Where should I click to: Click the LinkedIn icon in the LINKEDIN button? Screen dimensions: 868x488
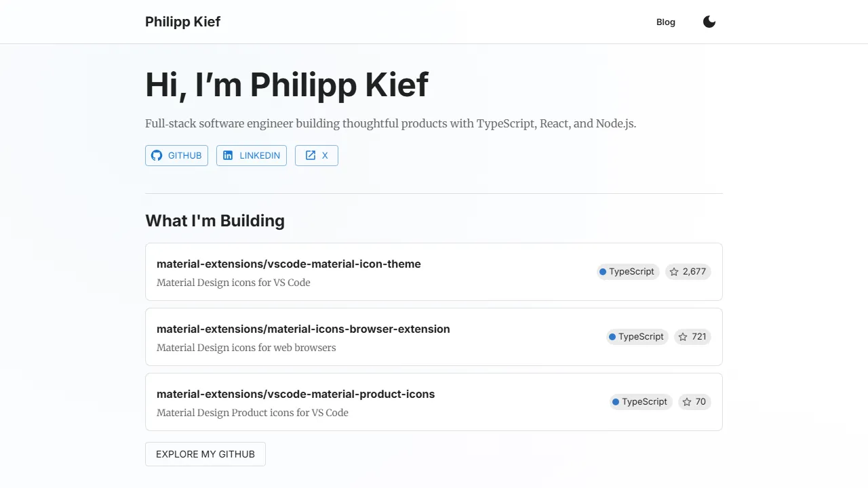point(229,155)
